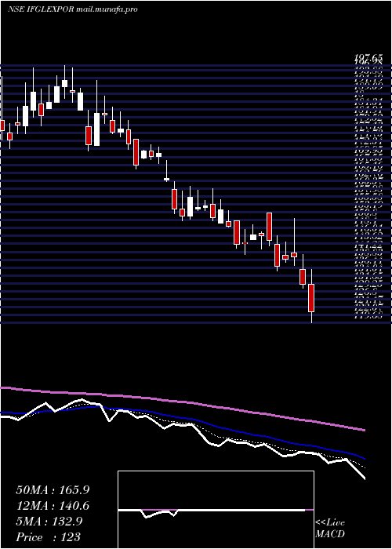Click the last, lowest red candlestick
The width and height of the screenshot is (392, 549).
(x=311, y=298)
